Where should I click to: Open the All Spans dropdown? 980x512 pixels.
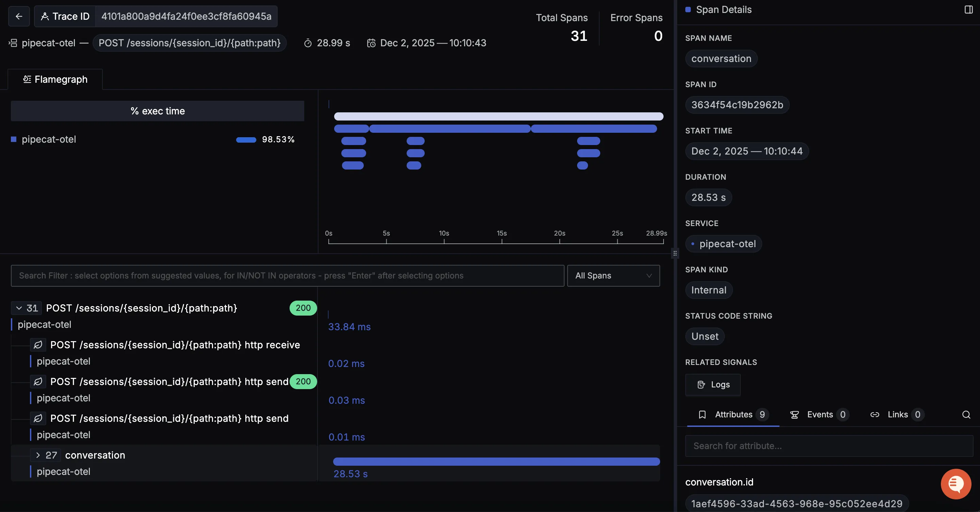click(613, 276)
